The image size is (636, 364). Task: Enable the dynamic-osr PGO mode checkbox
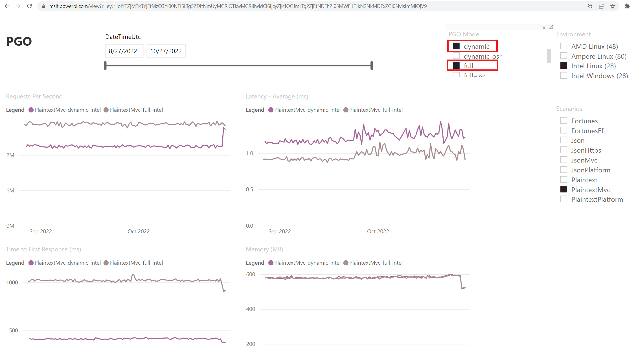click(456, 56)
